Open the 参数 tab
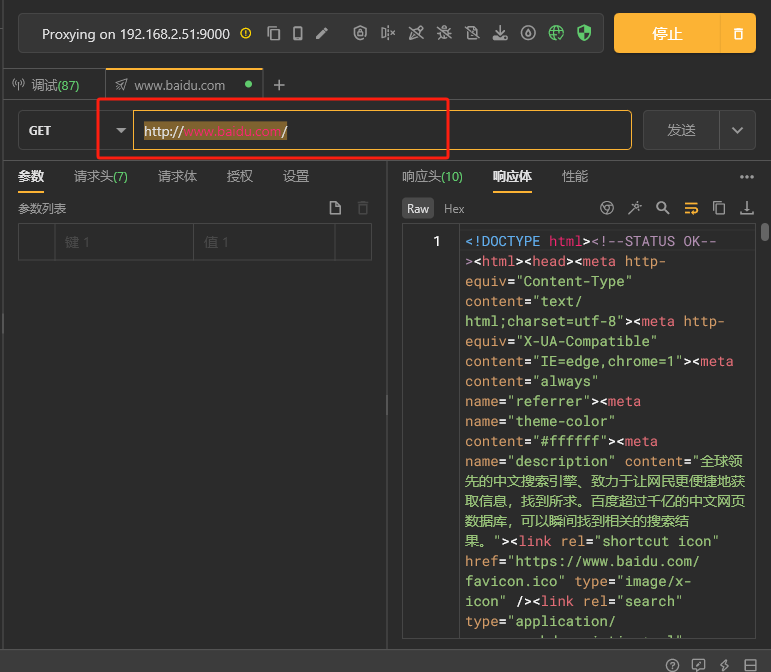The width and height of the screenshot is (771, 672). [x=31, y=176]
